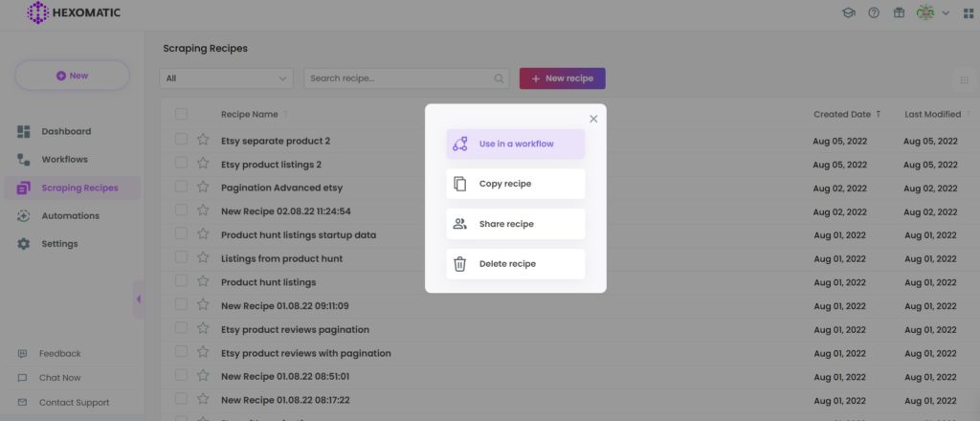Choose Delete recipe in the popup
The width and height of the screenshot is (980, 421).
(x=516, y=263)
